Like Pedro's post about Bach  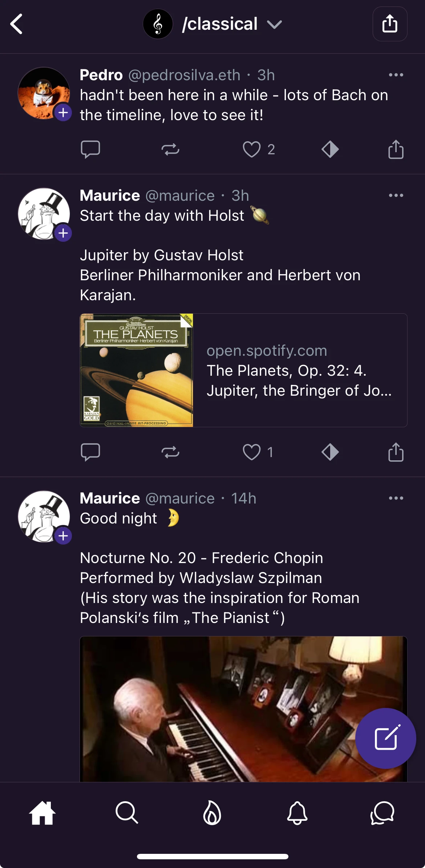[252, 149]
